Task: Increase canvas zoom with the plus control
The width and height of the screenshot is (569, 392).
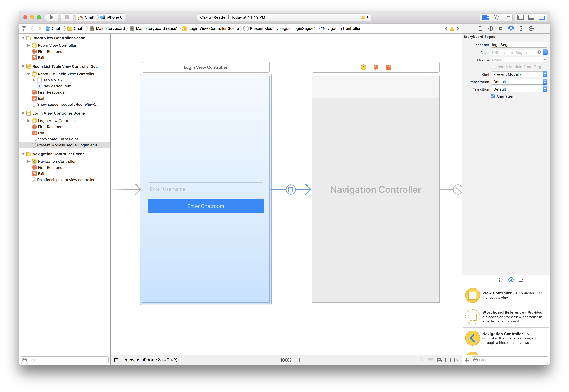Action: point(299,360)
